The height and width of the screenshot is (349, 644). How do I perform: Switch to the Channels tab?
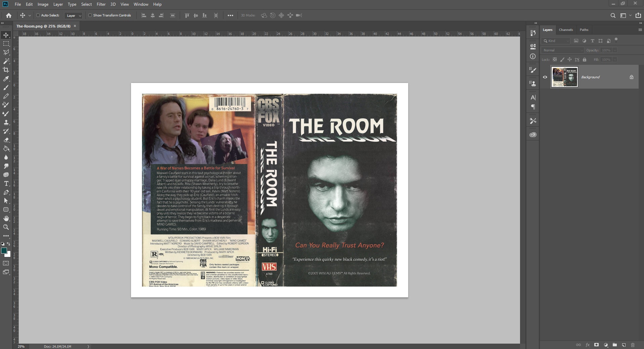coord(566,30)
